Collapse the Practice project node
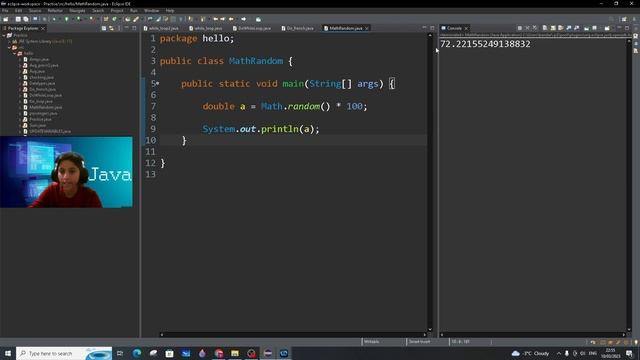This screenshot has width=640, height=360. 4,36
